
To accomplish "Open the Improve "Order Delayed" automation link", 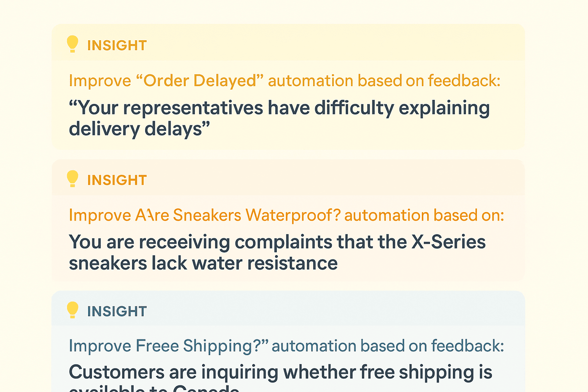I will point(284,80).
